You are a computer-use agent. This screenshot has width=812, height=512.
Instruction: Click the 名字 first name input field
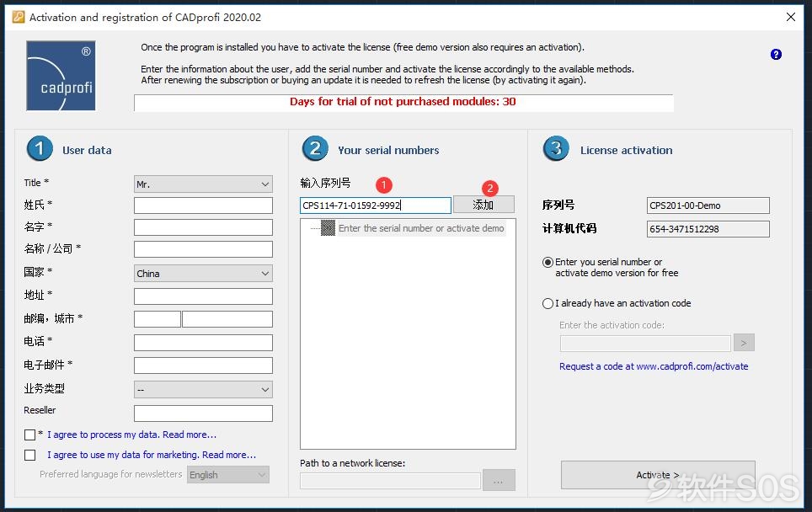[x=203, y=227]
